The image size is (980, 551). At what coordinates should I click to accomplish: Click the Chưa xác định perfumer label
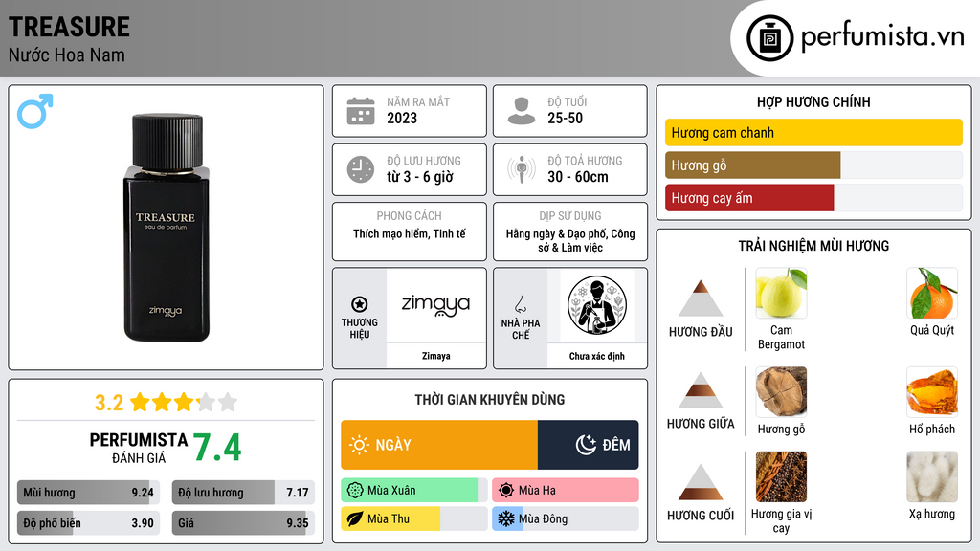[x=597, y=356]
